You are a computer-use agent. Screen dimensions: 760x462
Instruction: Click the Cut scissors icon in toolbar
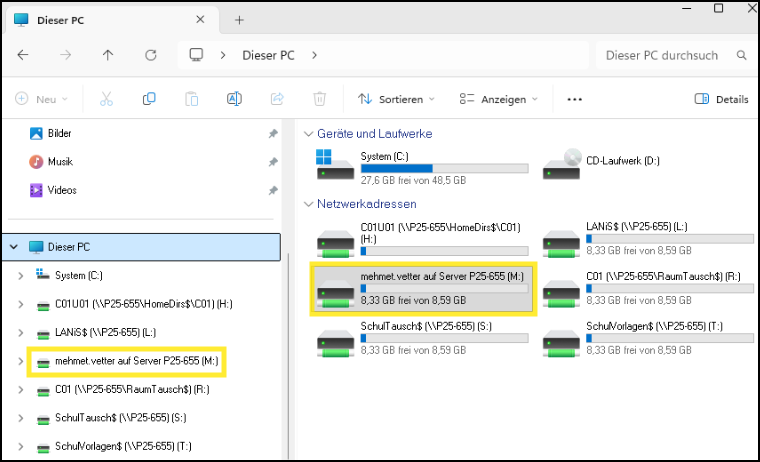(x=105, y=99)
